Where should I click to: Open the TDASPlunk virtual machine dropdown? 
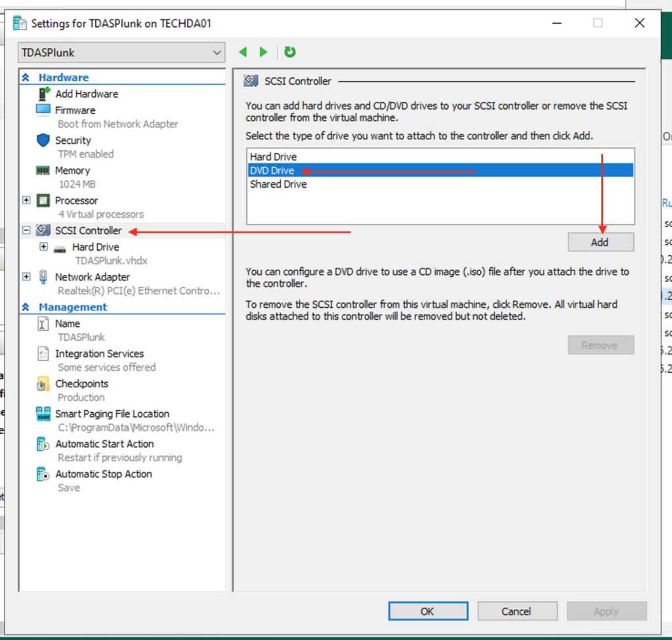pyautogui.click(x=217, y=53)
